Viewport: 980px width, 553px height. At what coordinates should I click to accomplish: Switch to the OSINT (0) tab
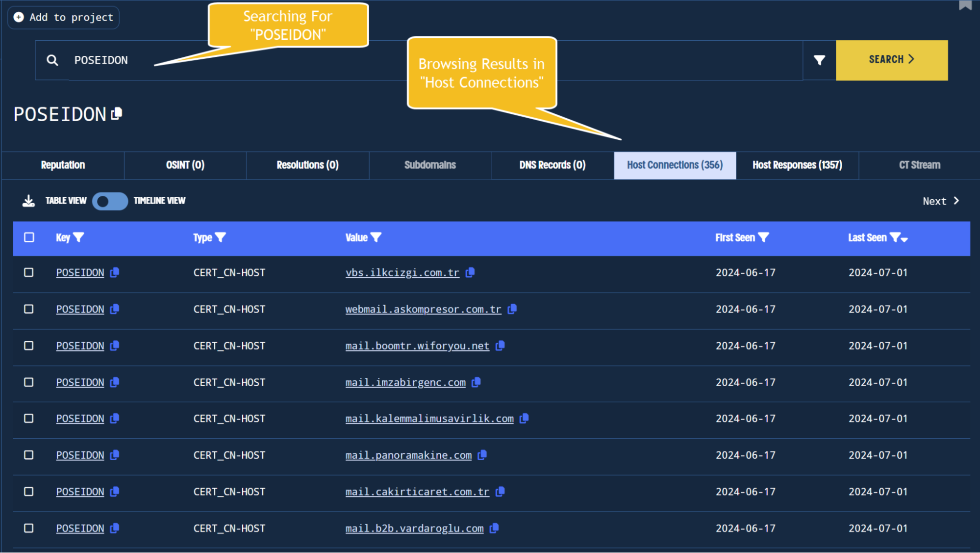(185, 165)
